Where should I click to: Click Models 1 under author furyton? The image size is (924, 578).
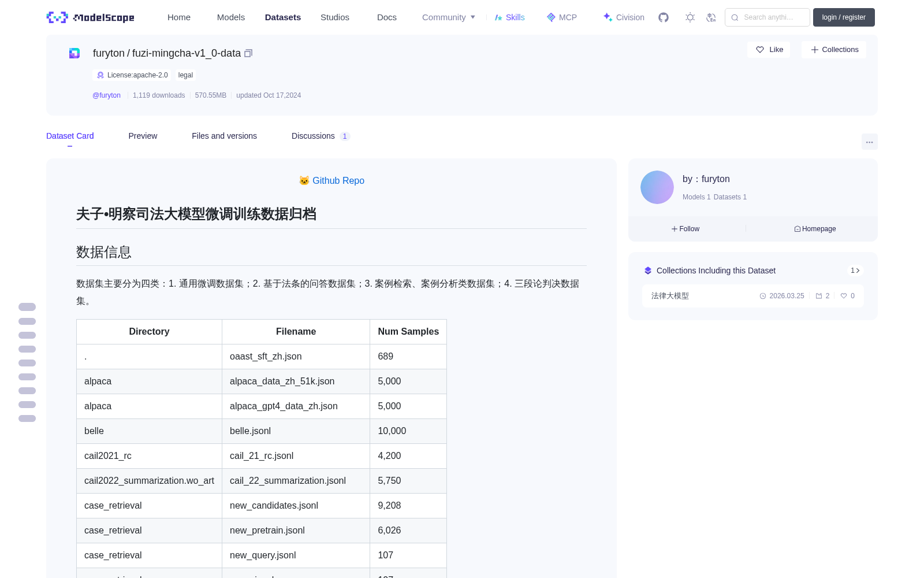[696, 197]
